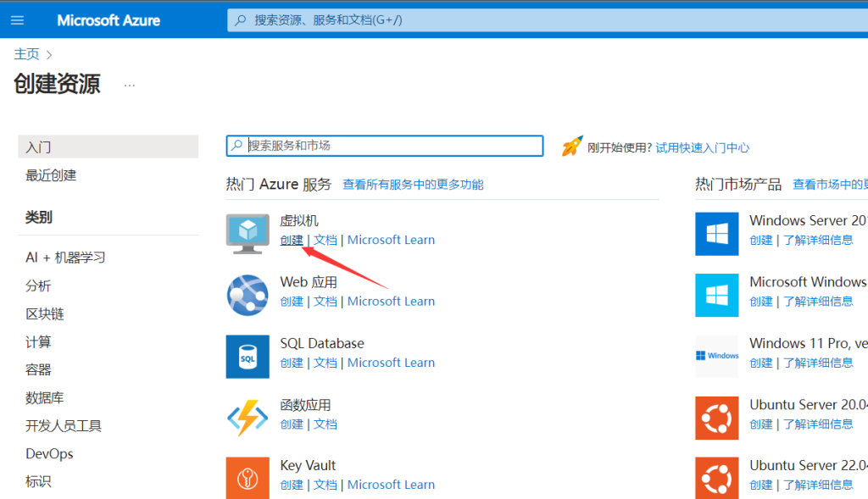
Task: Click the Virtual Machine monitor icon
Action: tap(248, 233)
